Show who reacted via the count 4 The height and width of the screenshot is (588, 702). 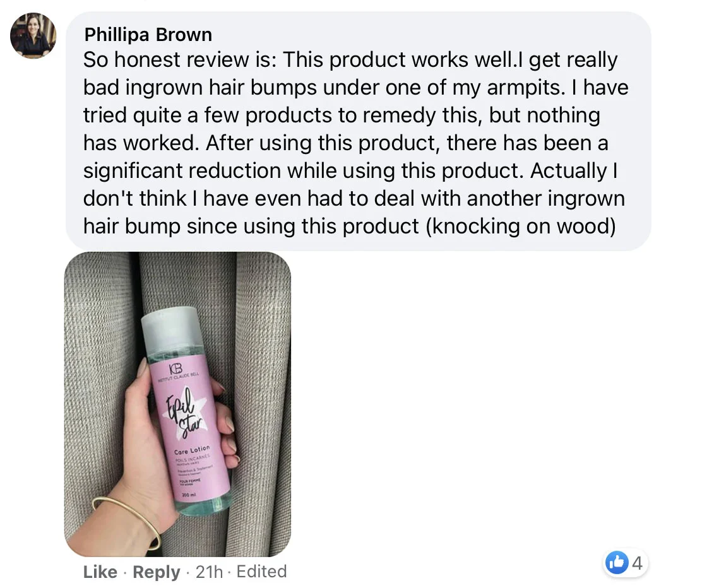tap(638, 563)
